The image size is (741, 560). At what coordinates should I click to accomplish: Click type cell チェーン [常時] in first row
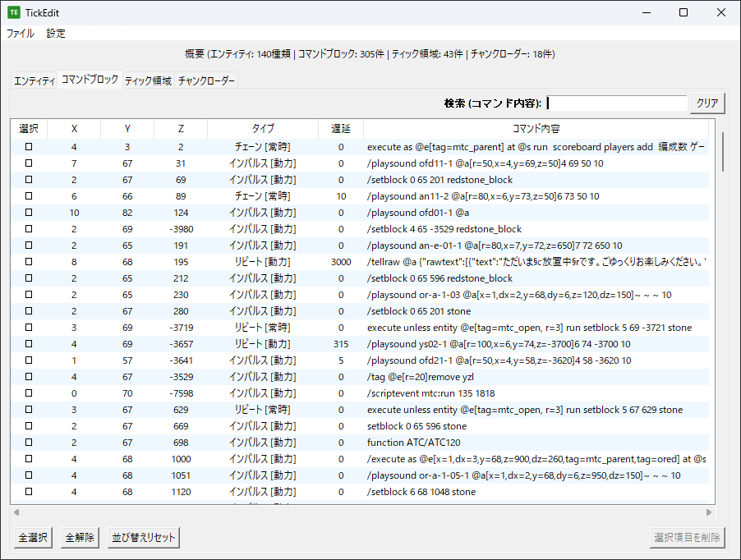click(263, 147)
